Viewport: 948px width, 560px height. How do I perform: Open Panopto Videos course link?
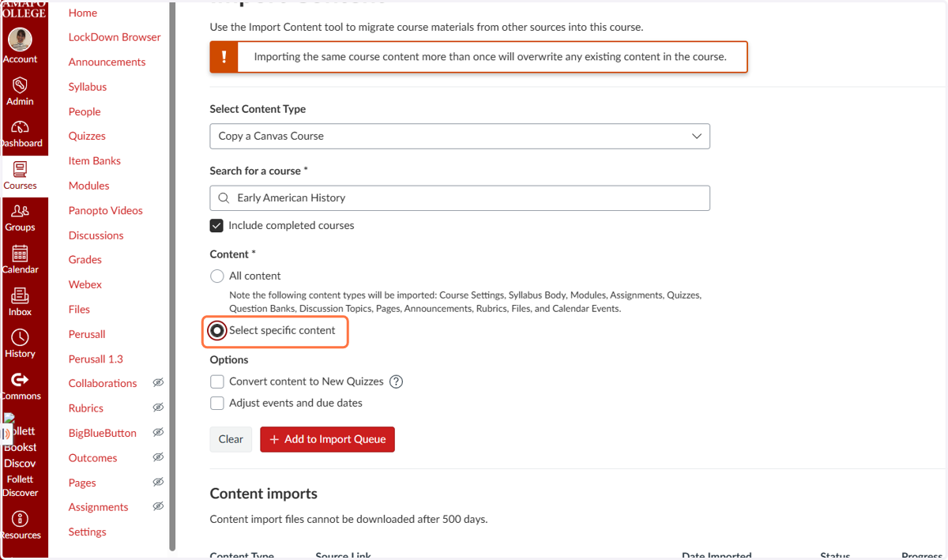106,210
